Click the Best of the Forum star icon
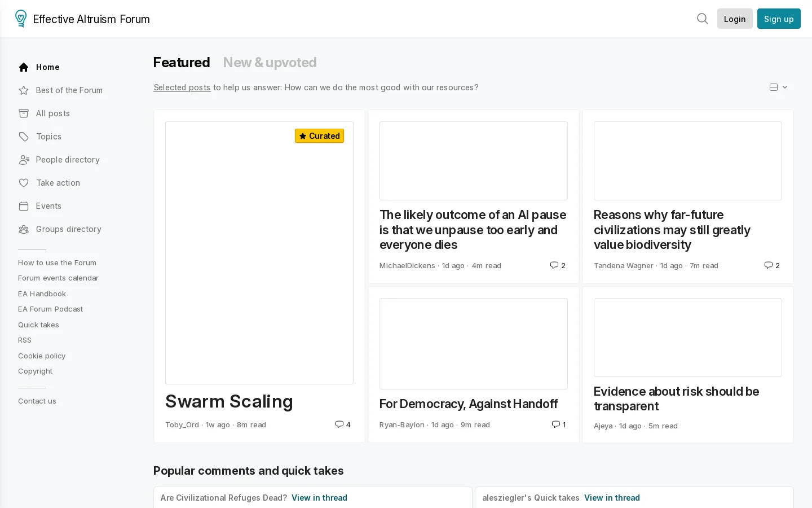 [24, 90]
